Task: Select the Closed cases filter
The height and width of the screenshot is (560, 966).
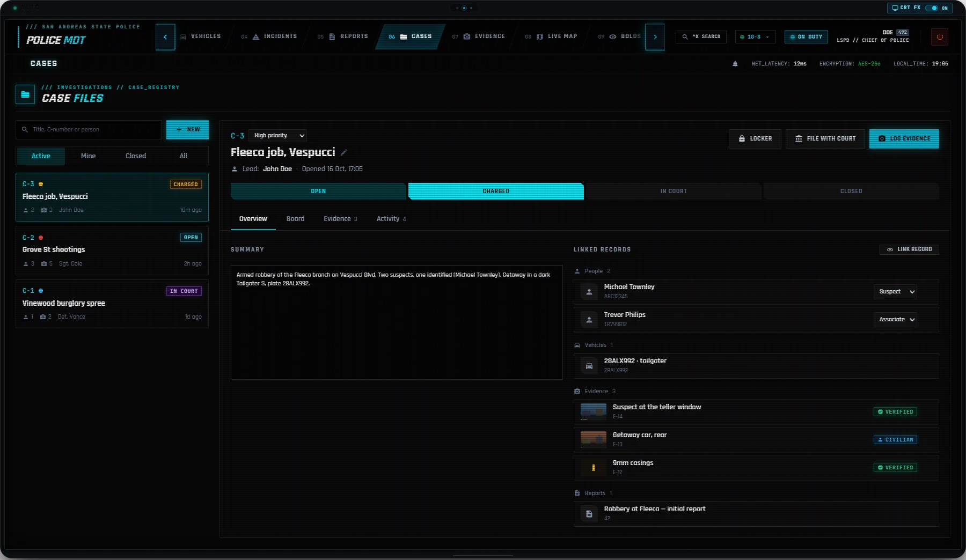Action: (136, 156)
